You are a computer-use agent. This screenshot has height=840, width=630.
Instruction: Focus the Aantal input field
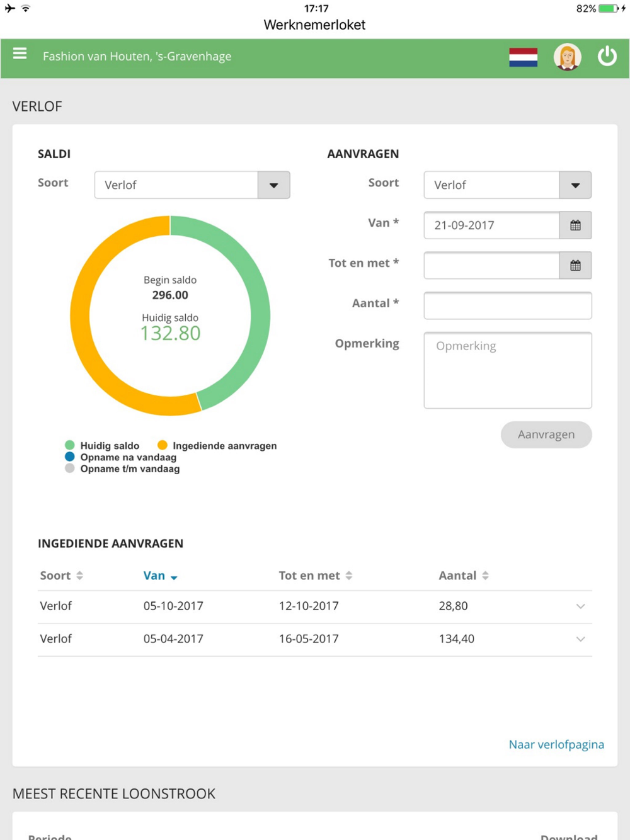[x=507, y=305]
